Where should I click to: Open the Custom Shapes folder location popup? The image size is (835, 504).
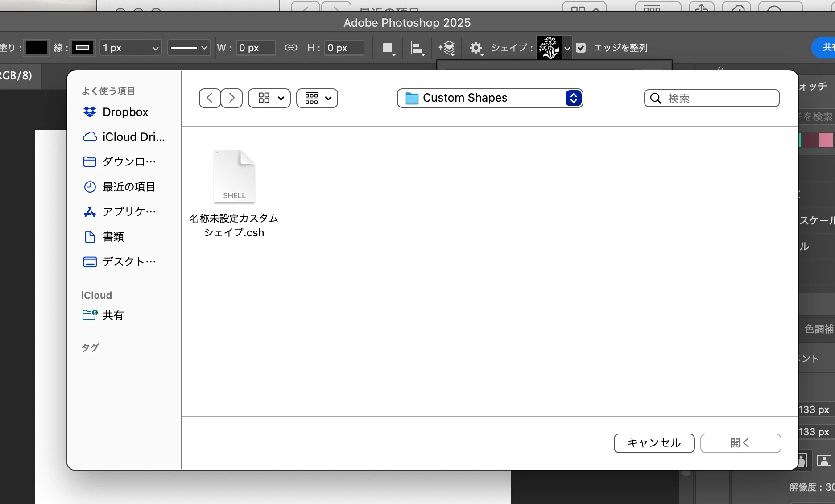coord(490,98)
